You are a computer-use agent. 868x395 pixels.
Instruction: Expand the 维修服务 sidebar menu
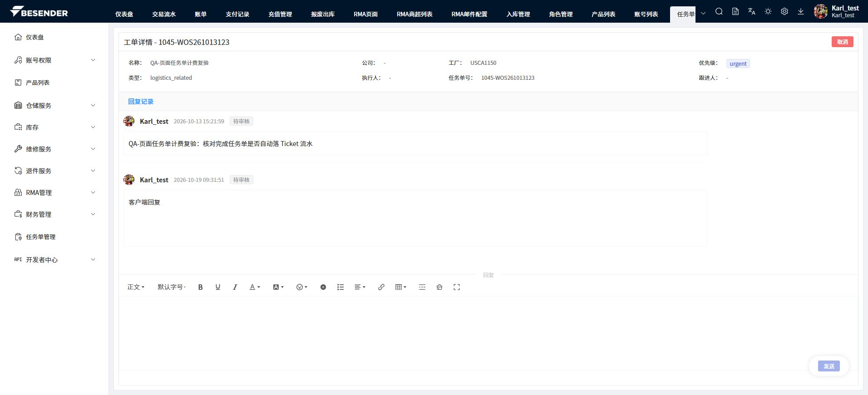tap(54, 149)
